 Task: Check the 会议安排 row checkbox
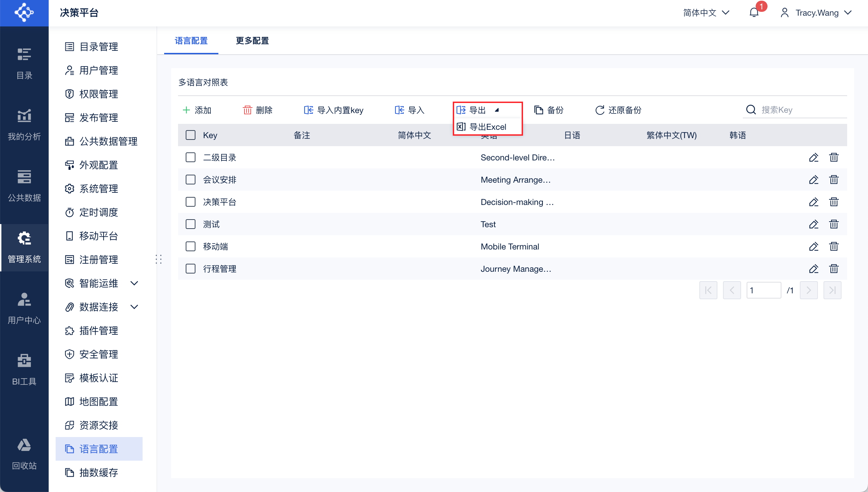(x=191, y=180)
